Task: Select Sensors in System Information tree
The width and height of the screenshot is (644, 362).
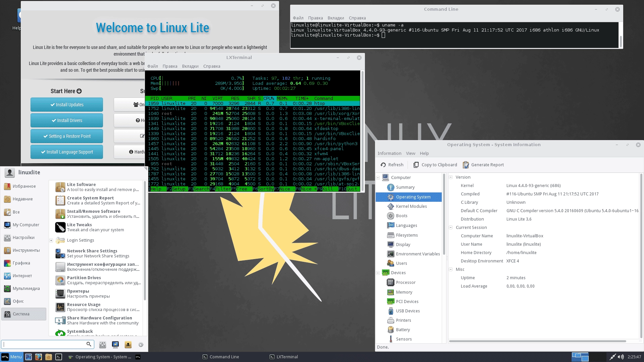Action: [x=404, y=339]
